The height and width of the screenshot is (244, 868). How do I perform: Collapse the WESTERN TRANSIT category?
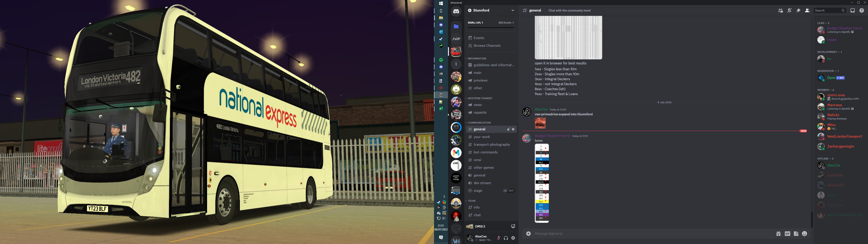point(480,99)
